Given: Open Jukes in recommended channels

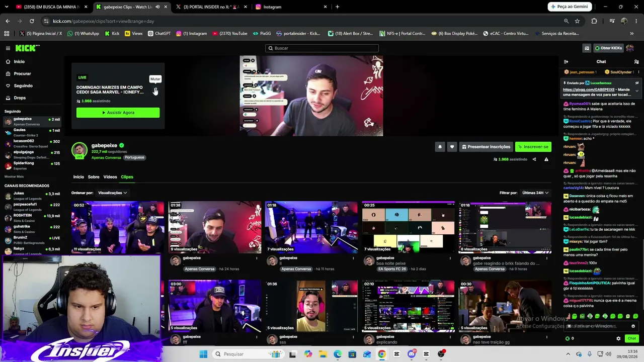Looking at the screenshot, I should (32, 196).
